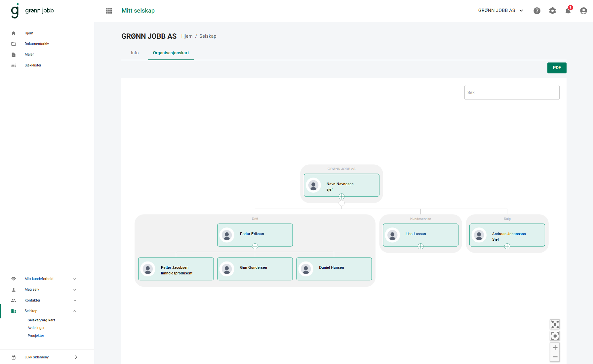Collapse nodes under Peder Eriksen
593x364 pixels.
255,246
